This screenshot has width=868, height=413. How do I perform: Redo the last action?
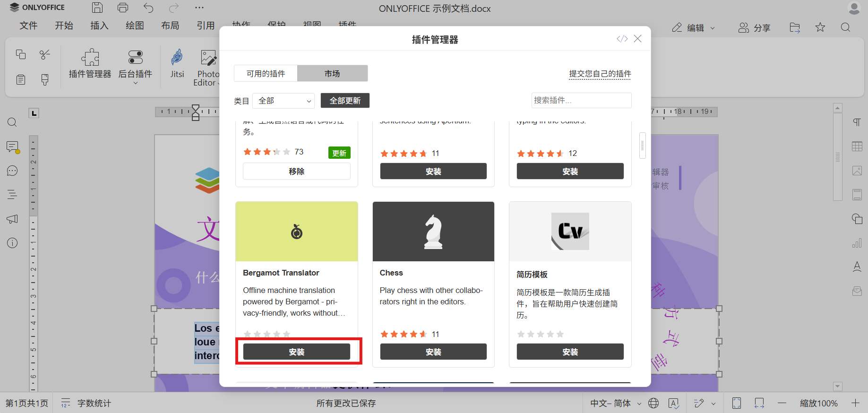click(x=174, y=8)
